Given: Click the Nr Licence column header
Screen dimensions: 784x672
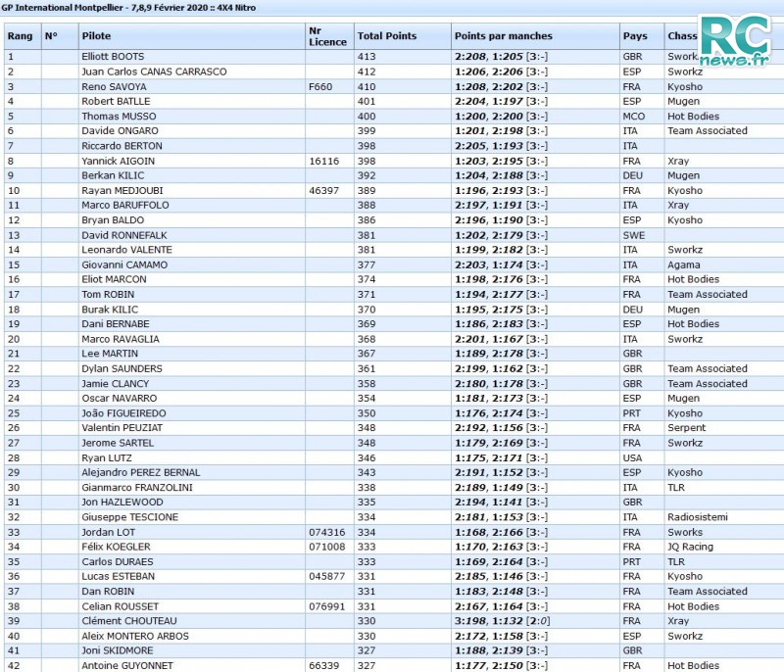Looking at the screenshot, I should 327,36.
